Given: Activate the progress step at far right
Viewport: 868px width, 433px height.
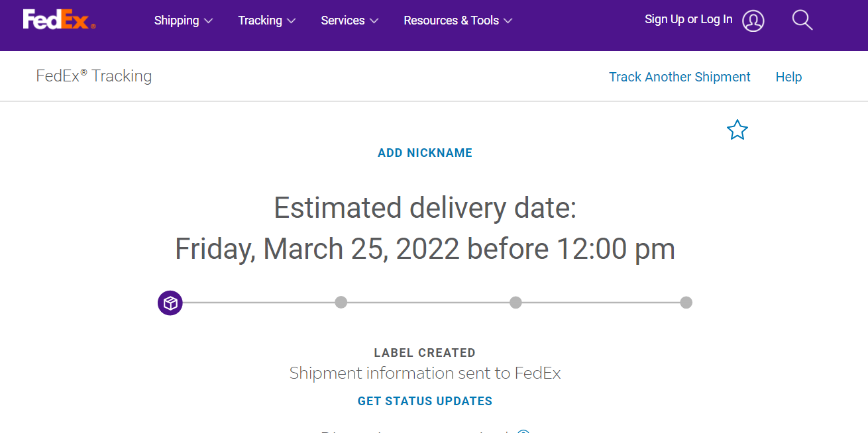Looking at the screenshot, I should [686, 302].
